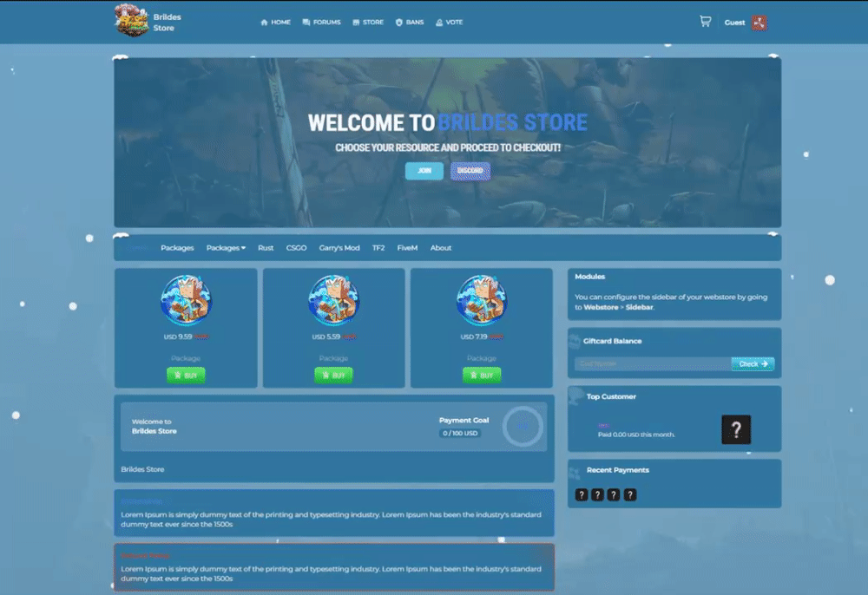Screen dimensions: 868x595
Task: Click the Lorem Ipsum text in blue-bordered box
Action: [331, 520]
